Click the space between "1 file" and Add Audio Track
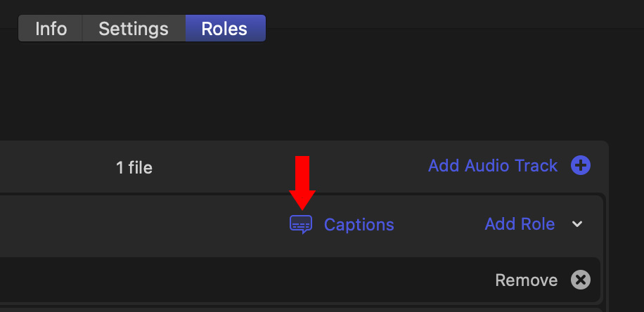This screenshot has height=312, width=644. coord(288,167)
